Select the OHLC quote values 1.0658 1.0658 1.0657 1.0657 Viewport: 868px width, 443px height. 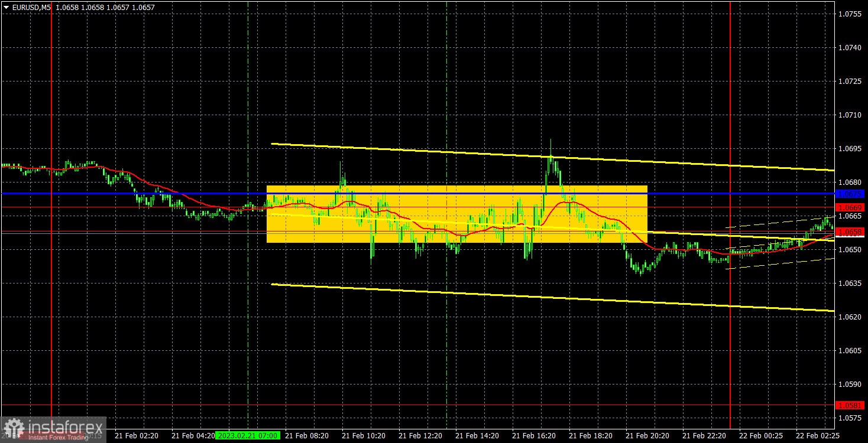pyautogui.click(x=105, y=7)
